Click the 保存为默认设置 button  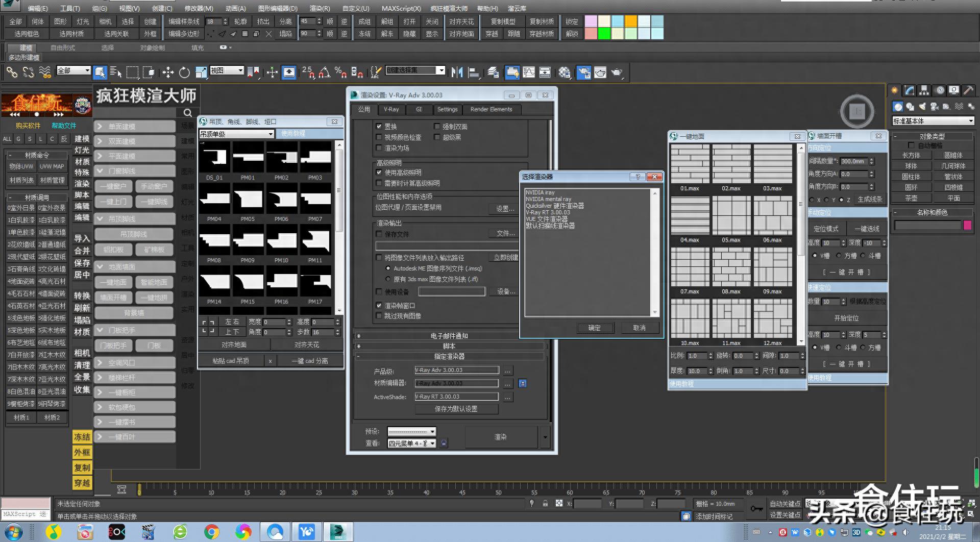tap(456, 409)
